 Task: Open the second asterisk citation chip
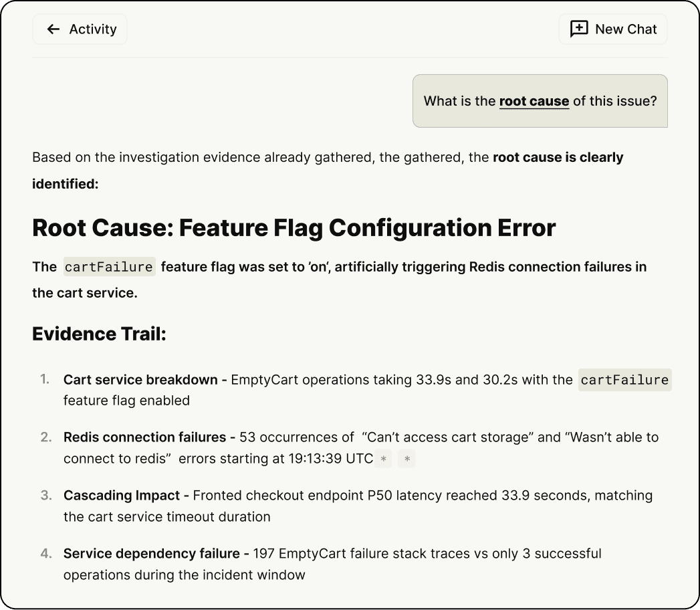coord(406,460)
